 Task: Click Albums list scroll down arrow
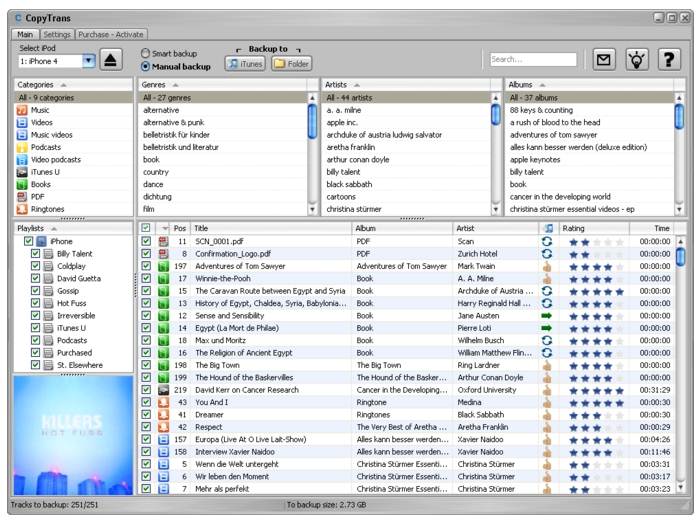pos(679,209)
